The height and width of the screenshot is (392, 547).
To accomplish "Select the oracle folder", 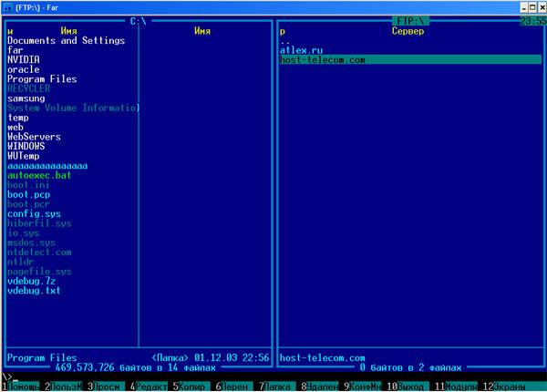I will 24,69.
